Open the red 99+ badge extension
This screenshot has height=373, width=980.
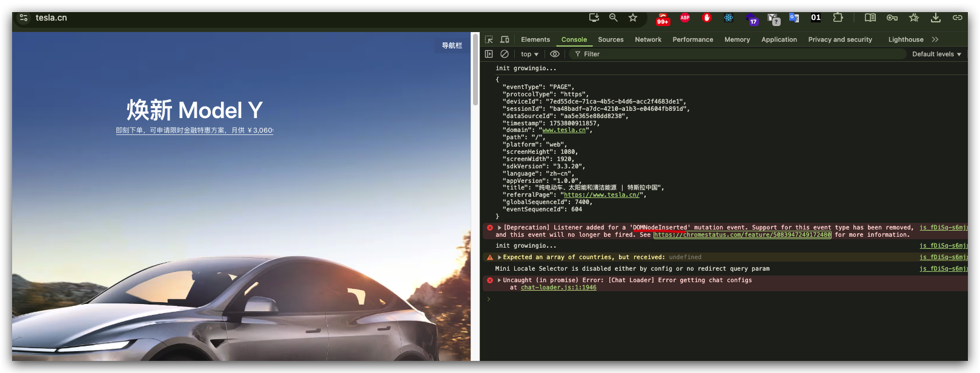(x=663, y=19)
